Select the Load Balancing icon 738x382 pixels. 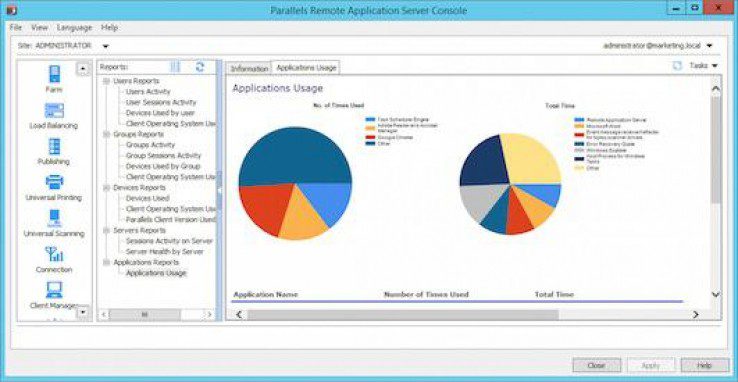coord(54,111)
